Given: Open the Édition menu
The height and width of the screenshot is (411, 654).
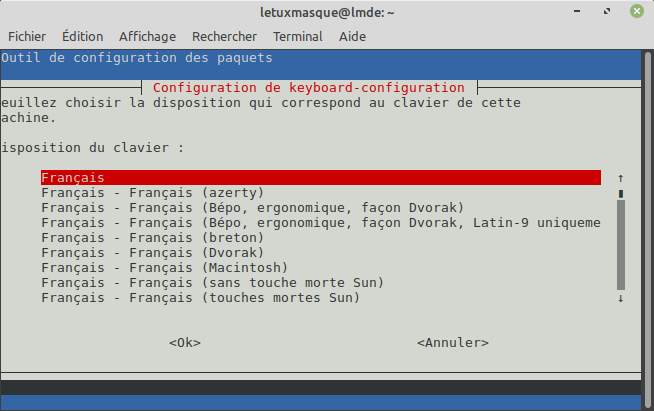Looking at the screenshot, I should (x=82, y=36).
